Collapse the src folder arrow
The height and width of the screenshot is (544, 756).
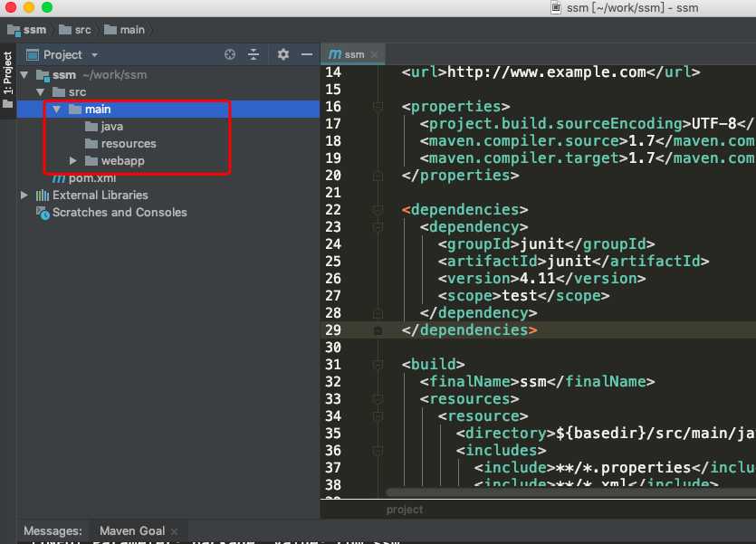(x=41, y=92)
